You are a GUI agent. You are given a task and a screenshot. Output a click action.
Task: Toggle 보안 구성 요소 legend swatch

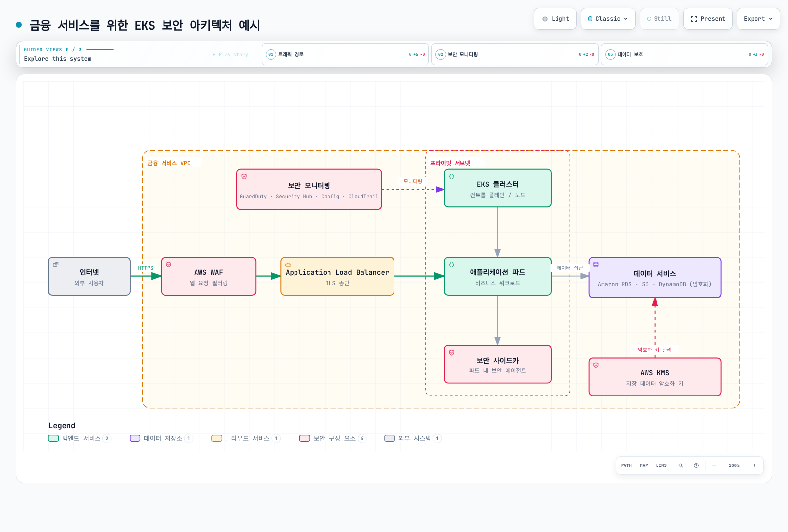(305, 438)
